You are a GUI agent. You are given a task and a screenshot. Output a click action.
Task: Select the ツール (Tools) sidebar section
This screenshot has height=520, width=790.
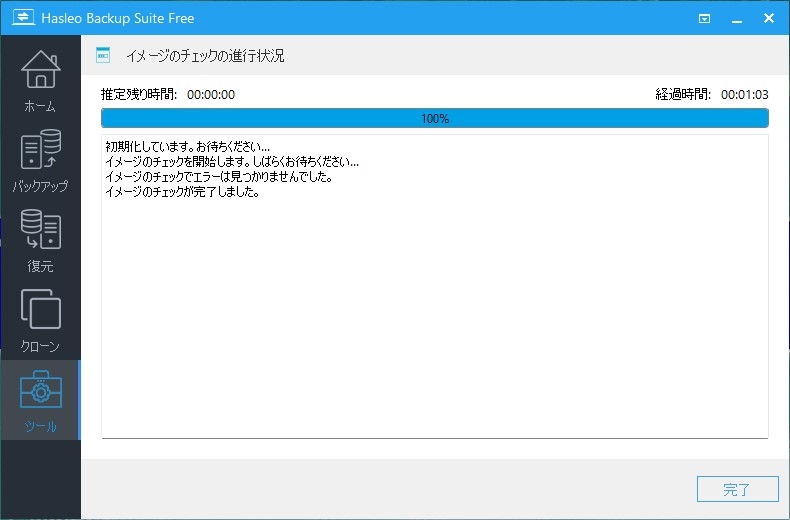(40, 400)
